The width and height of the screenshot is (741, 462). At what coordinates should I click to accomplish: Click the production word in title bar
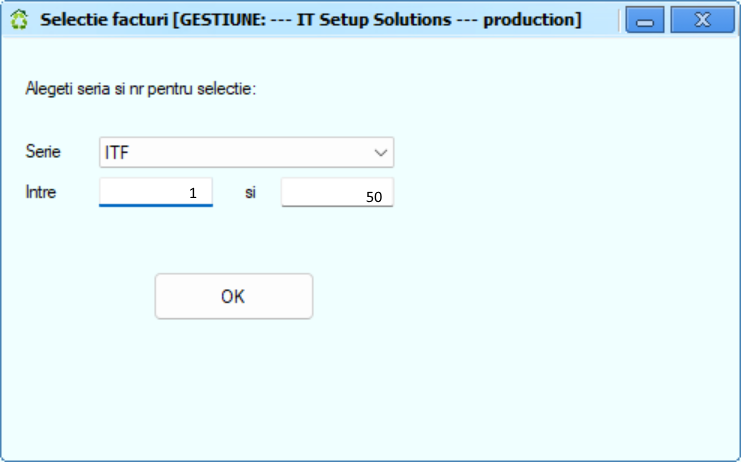coord(528,20)
